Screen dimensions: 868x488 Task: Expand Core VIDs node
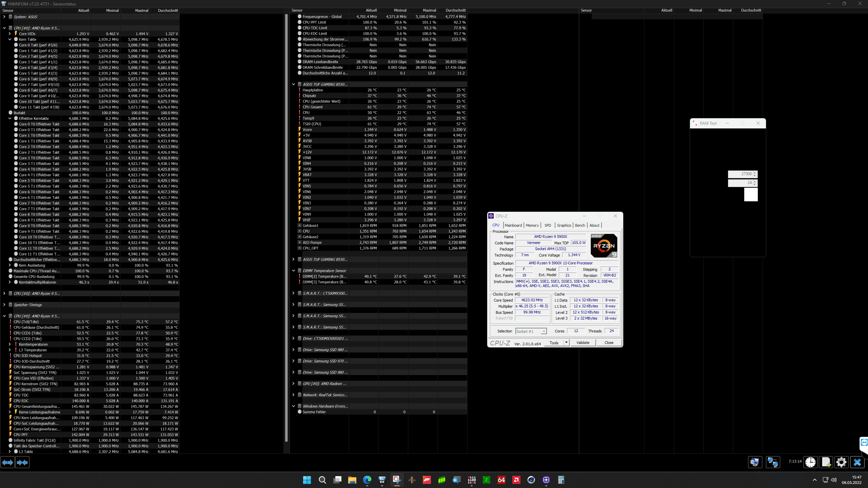point(10,34)
